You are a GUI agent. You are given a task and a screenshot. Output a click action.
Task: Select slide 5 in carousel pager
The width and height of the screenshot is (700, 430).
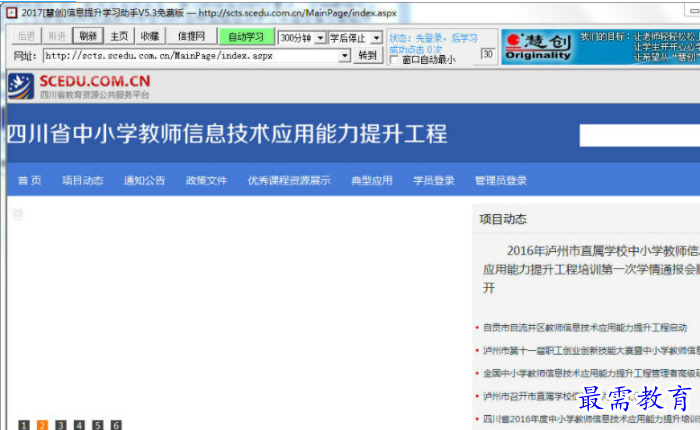(x=97, y=425)
